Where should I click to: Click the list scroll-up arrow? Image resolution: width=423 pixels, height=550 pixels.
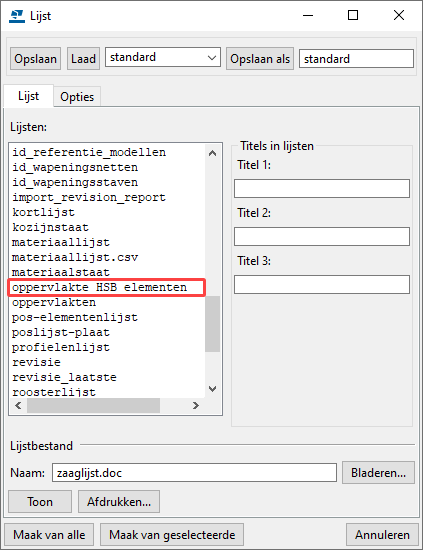click(x=212, y=153)
